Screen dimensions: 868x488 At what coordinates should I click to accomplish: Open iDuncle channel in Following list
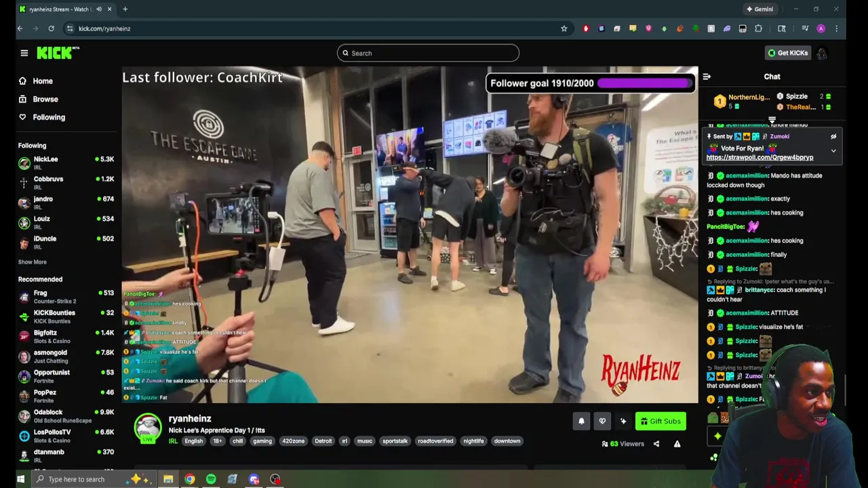pos(66,242)
